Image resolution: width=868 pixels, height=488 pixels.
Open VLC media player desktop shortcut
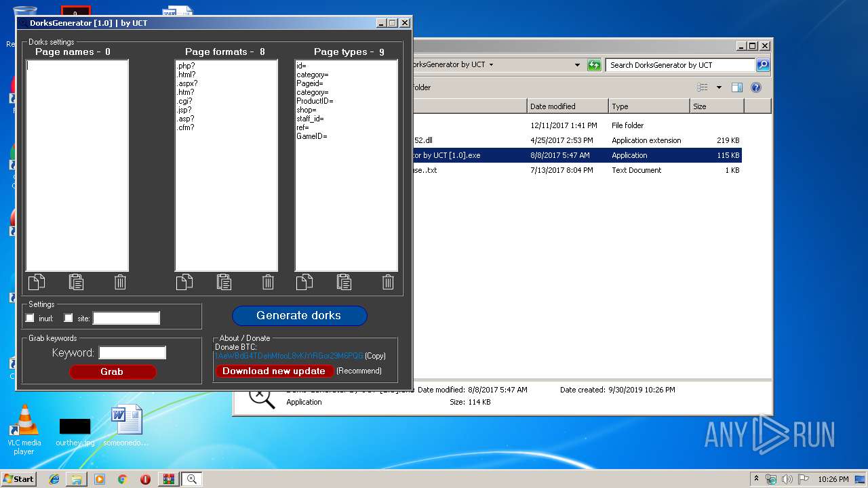[x=24, y=430]
